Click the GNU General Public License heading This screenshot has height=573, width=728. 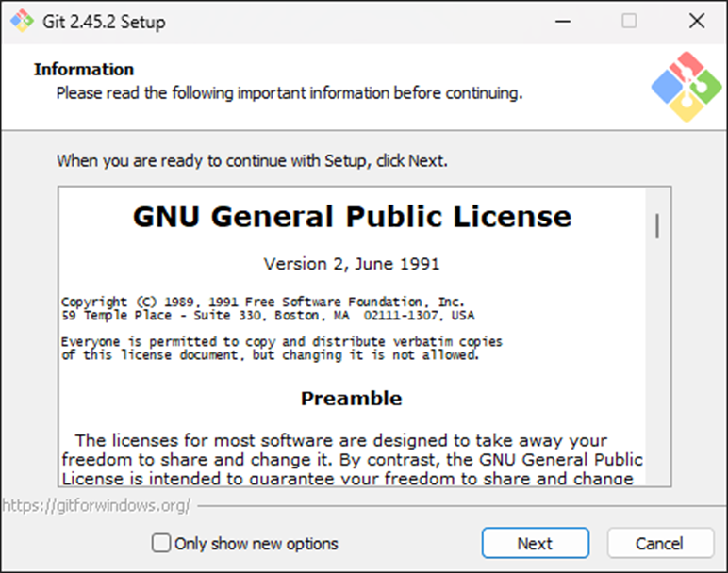coord(352,217)
